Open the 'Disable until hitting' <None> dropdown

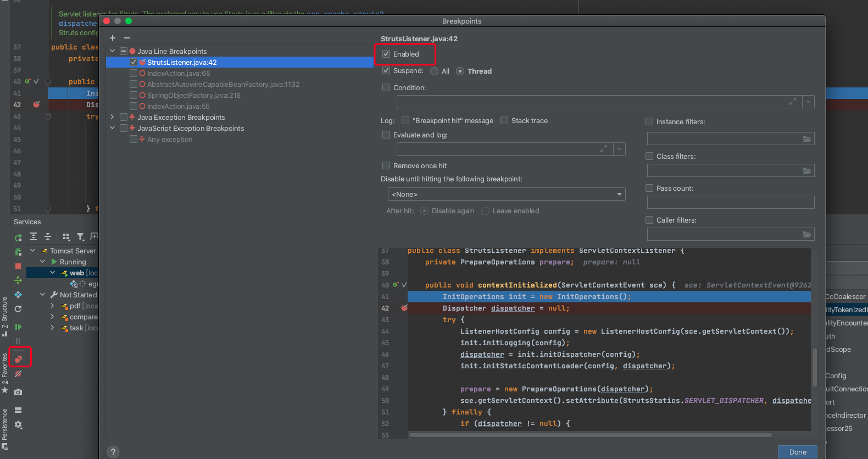(x=506, y=194)
